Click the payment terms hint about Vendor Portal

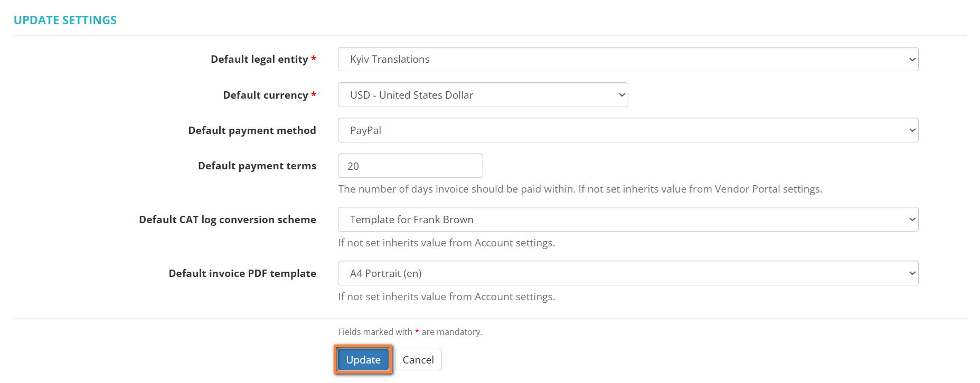580,189
